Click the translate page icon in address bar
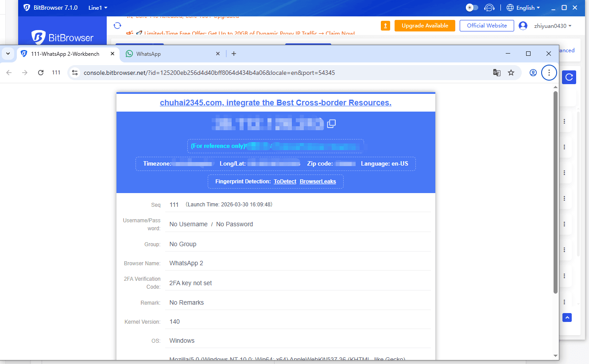 (x=497, y=73)
